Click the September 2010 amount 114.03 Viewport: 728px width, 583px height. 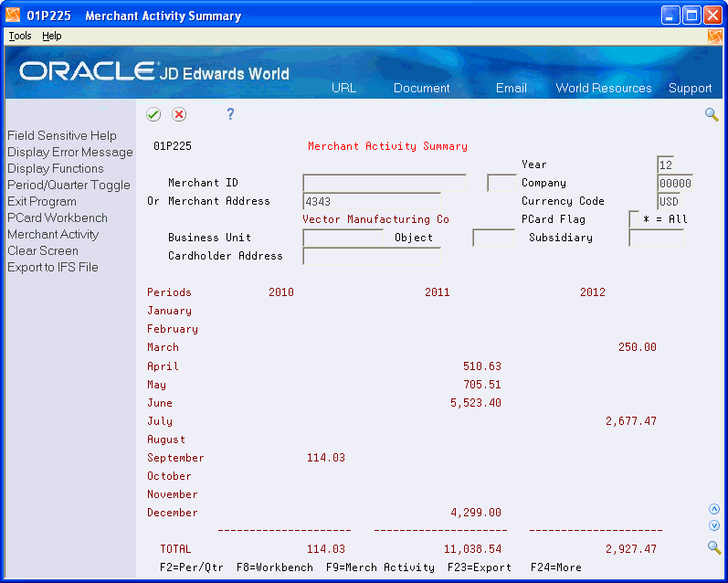point(326,458)
